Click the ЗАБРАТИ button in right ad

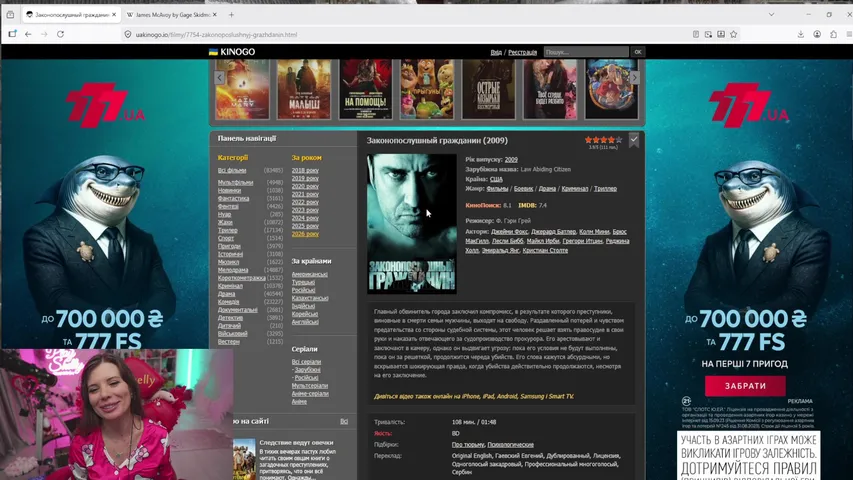point(745,386)
